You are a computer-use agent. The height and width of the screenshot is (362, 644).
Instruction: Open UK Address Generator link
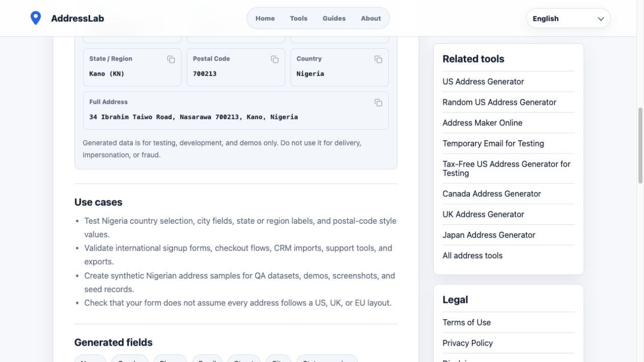coord(483,215)
